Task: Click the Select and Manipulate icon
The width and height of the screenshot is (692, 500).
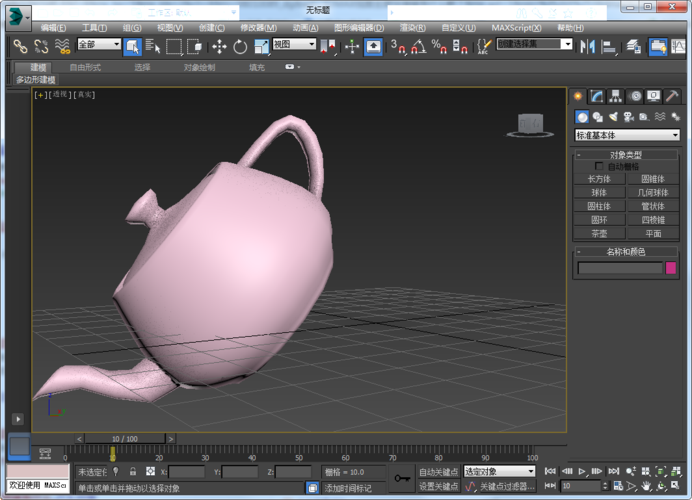Action: coord(352,46)
